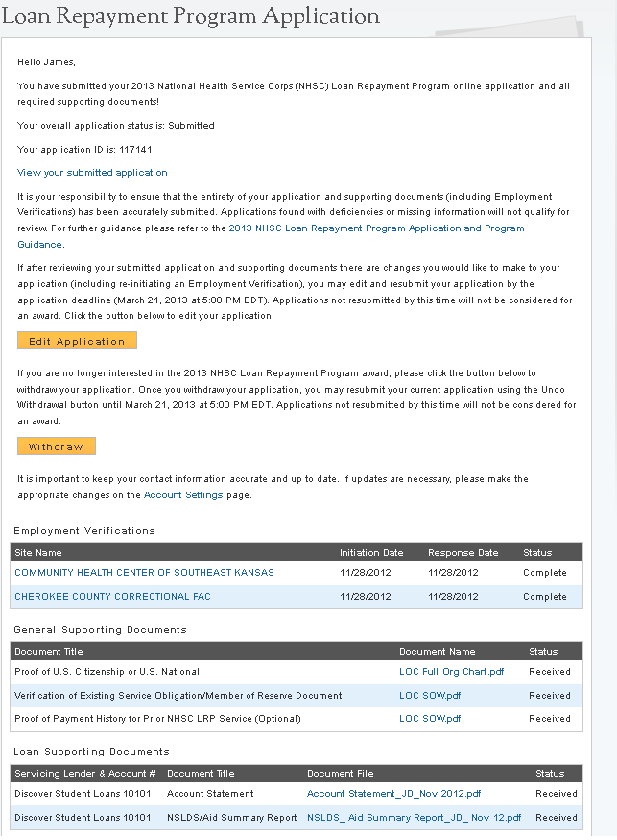Click the Status header in Employment Verifications

(x=537, y=553)
